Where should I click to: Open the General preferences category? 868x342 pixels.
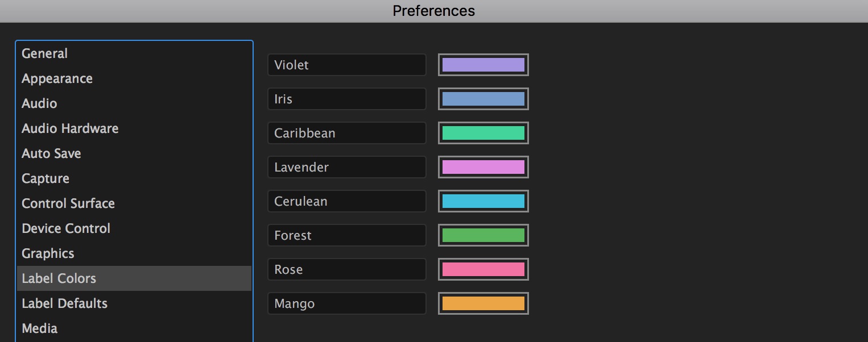pos(134,53)
